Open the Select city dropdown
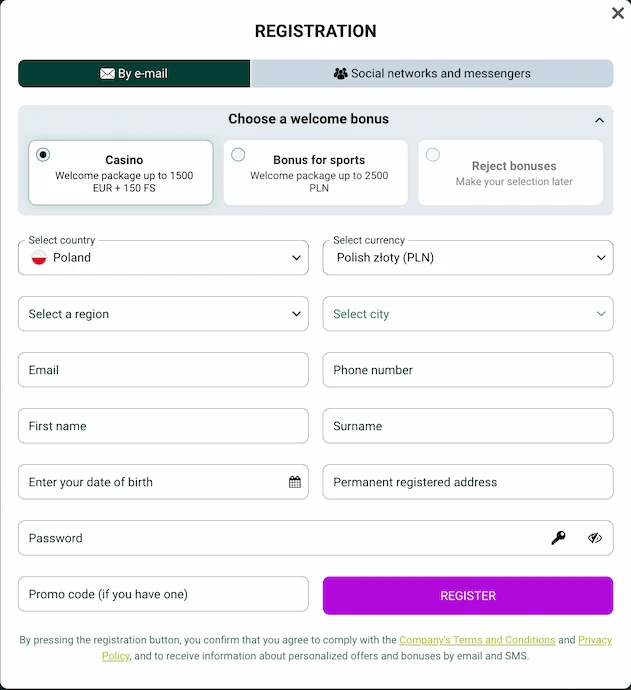 468,314
